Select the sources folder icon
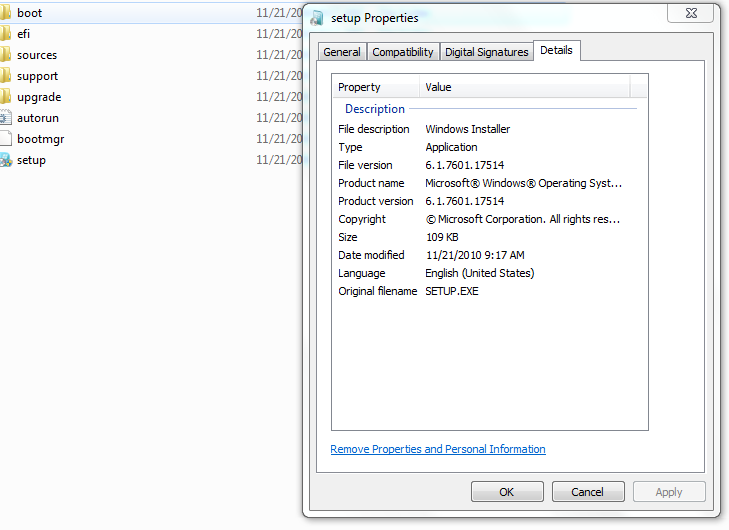Image resolution: width=729 pixels, height=530 pixels. pyautogui.click(x=5, y=55)
